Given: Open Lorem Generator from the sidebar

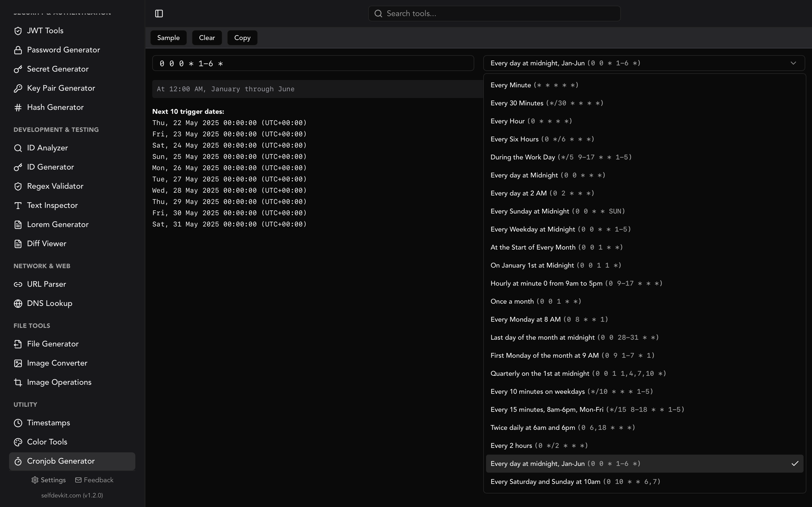Looking at the screenshot, I should 58,224.
